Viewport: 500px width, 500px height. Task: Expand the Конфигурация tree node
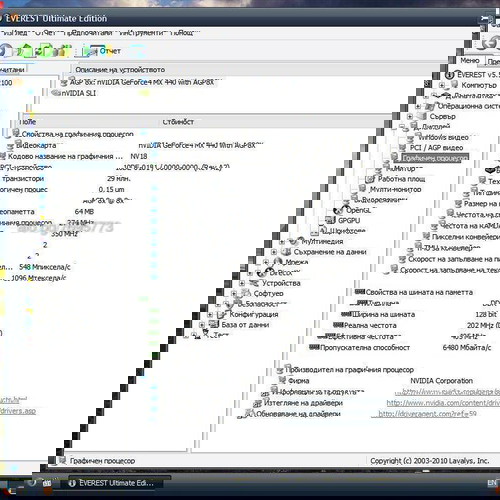pos(210,315)
